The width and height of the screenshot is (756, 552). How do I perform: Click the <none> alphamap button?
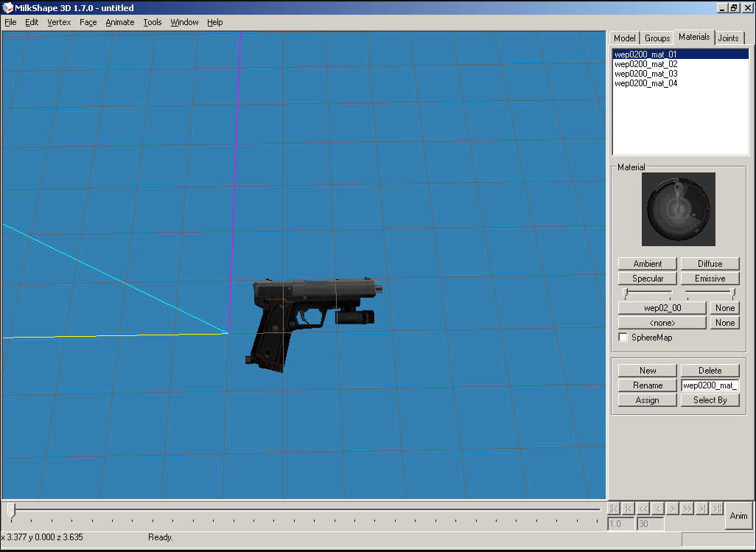662,323
